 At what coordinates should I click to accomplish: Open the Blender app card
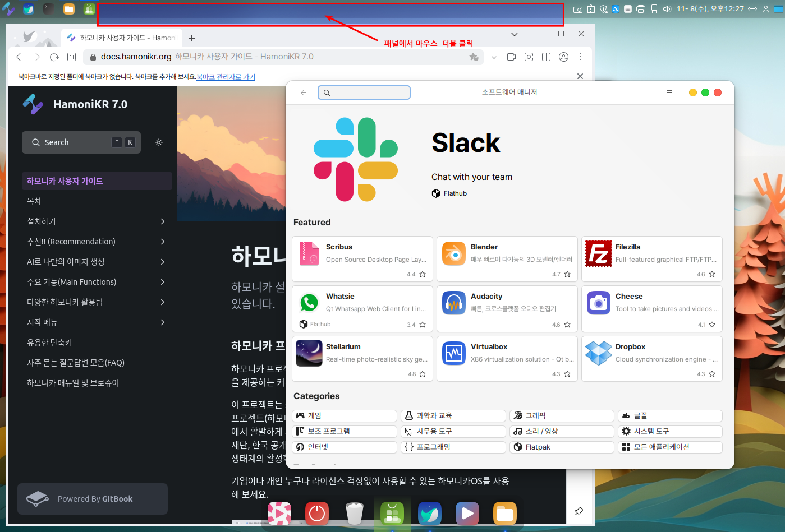507,259
